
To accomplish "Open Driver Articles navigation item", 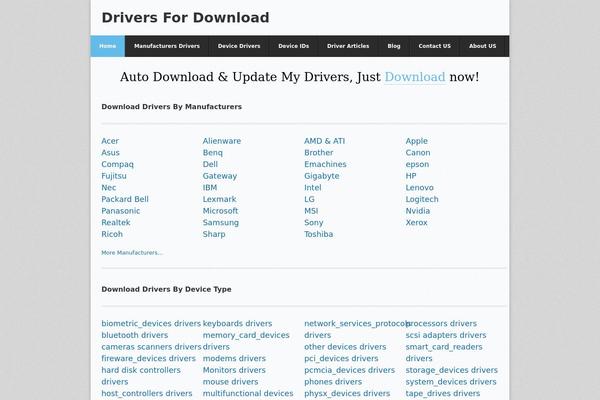I will [348, 46].
